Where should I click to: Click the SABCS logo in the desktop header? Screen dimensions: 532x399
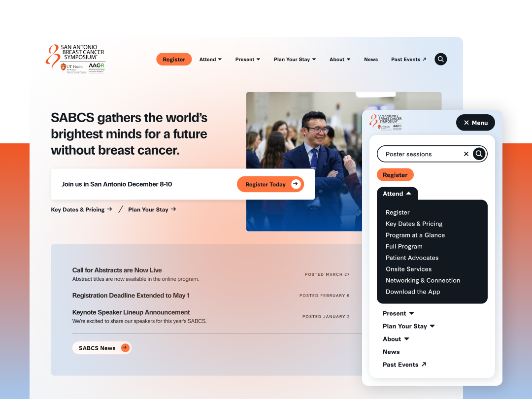[x=76, y=59]
